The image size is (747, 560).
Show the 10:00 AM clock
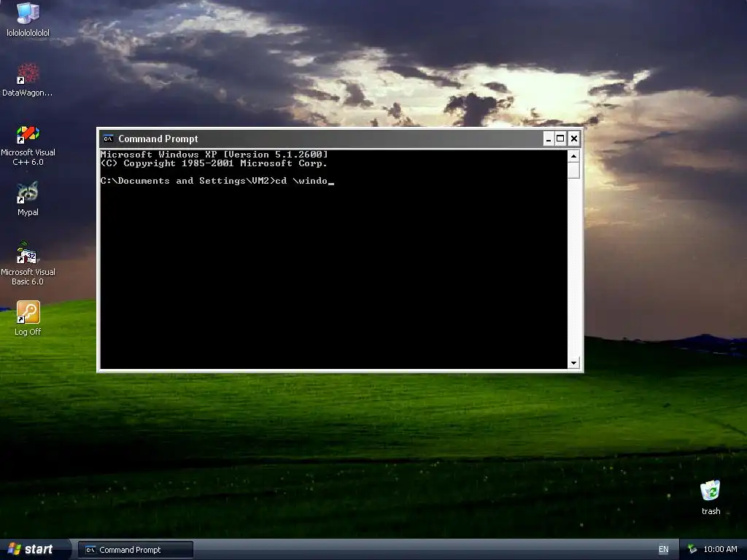pyautogui.click(x=720, y=550)
